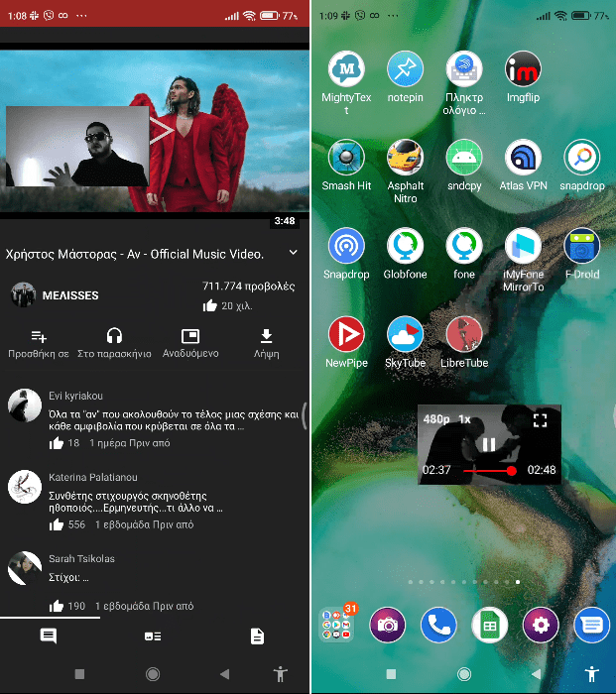616x694 pixels.
Task: Launch the Globfone app
Action: coord(405,246)
